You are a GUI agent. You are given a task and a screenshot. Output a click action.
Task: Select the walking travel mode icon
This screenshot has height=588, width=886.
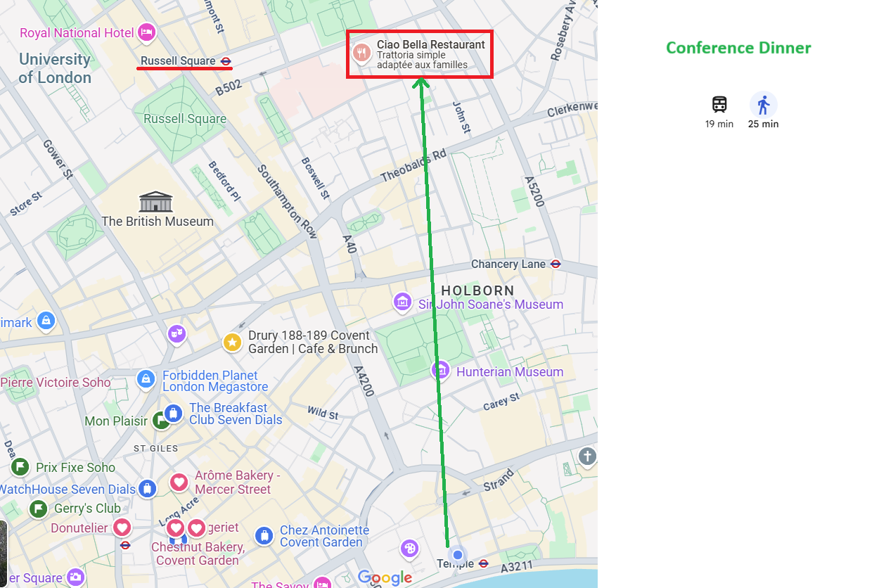[764, 106]
